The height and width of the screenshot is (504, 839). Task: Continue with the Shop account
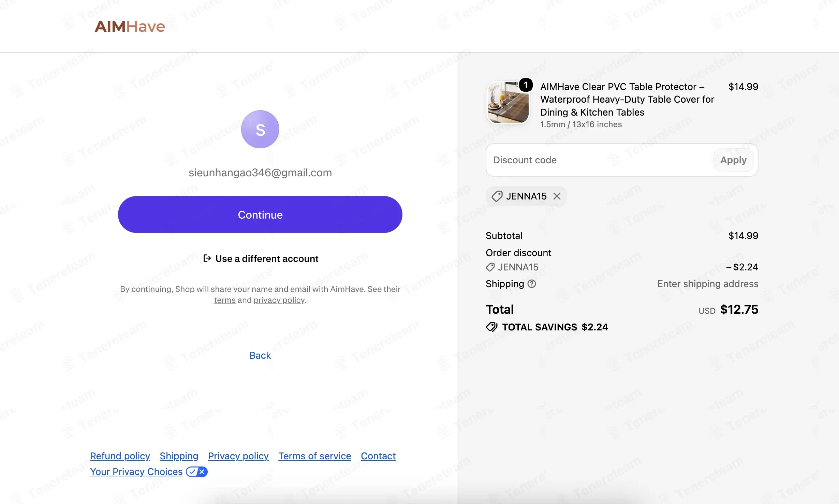click(x=260, y=214)
